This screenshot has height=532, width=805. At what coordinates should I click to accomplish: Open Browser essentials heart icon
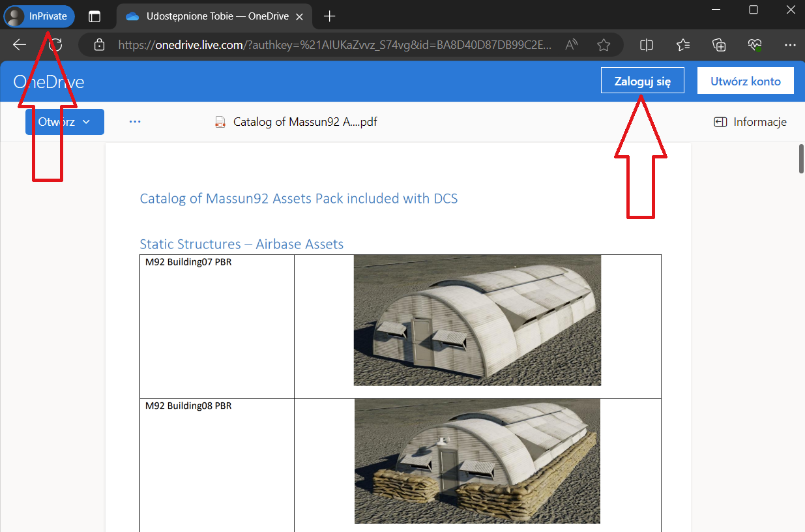pos(755,44)
